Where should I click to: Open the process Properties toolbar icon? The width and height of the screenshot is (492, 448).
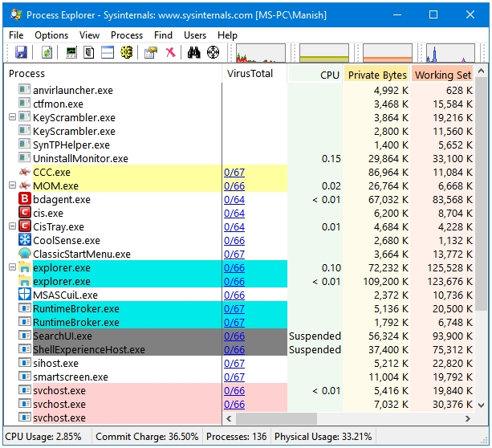tap(151, 52)
